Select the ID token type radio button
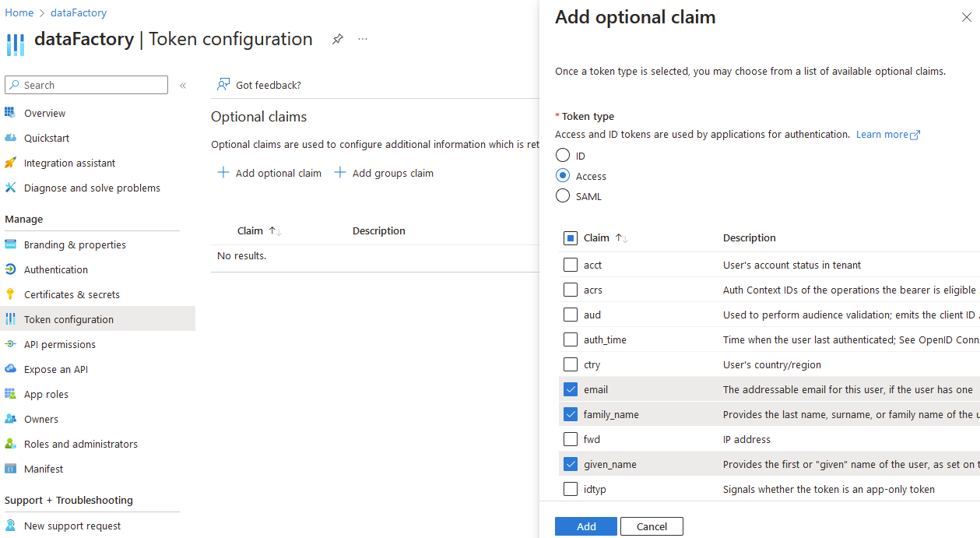980x538 pixels. [563, 156]
